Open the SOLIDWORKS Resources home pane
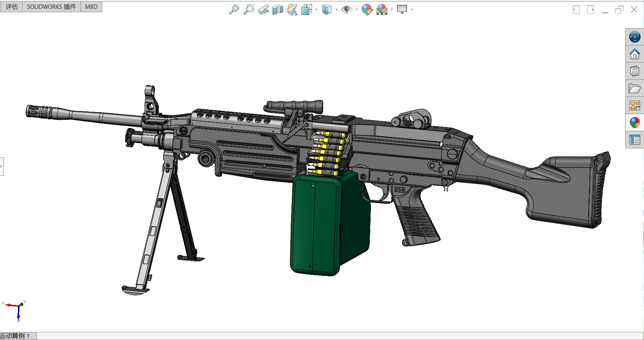 tap(635, 54)
